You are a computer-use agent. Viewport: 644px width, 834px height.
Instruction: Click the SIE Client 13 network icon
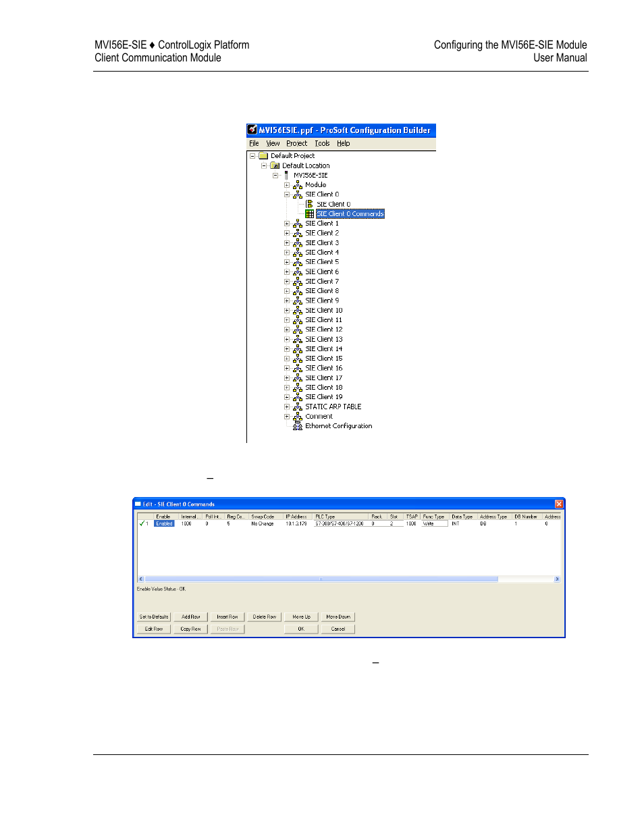point(298,340)
